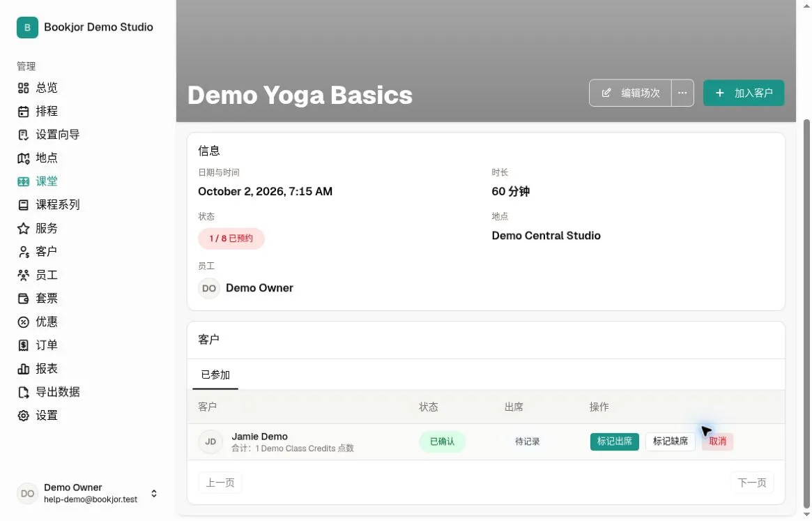Select the 地点 map icon
The width and height of the screenshot is (812, 521).
[x=23, y=158]
